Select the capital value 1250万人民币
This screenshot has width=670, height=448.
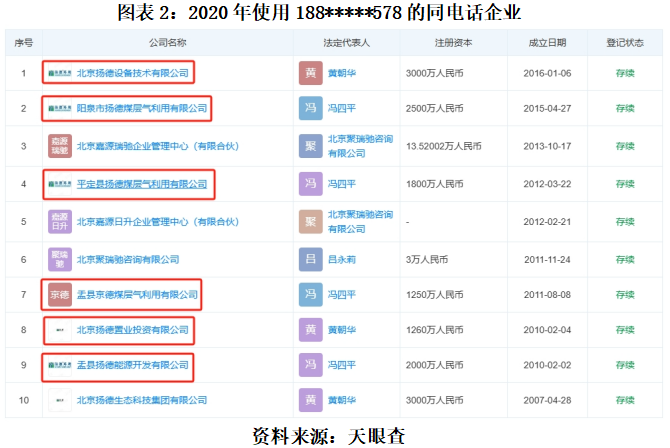[435, 295]
